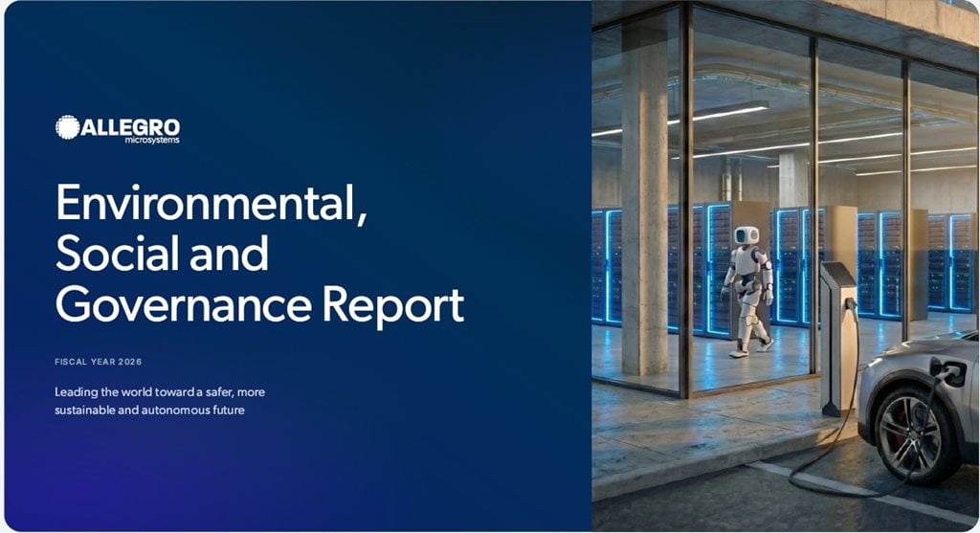Image resolution: width=980 pixels, height=533 pixels.
Task: Click the 'FISCAL YEAR 2026' label
Action: (x=99, y=362)
